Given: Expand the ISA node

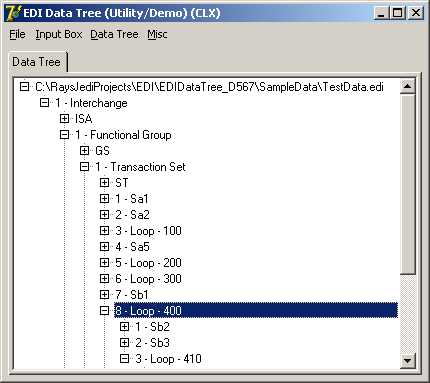Looking at the screenshot, I should coord(64,119).
